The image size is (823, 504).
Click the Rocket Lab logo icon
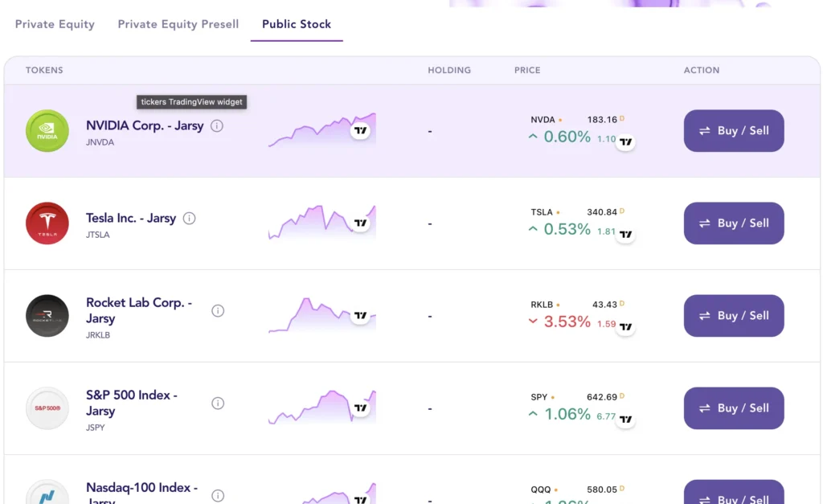[x=47, y=316]
